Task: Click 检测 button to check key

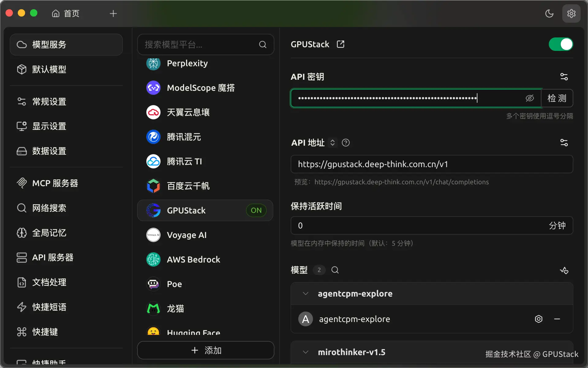Action: (x=557, y=98)
